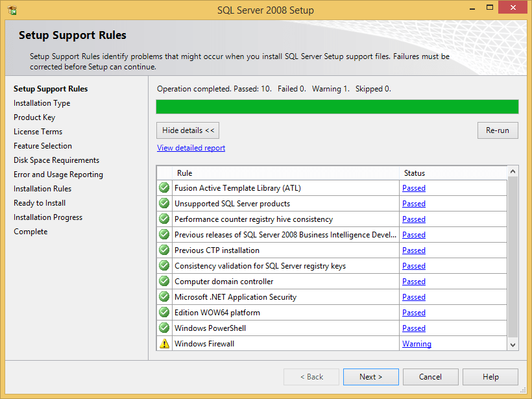Click the rule list scrollbar down arrow
This screenshot has height=399, width=532.
513,345
